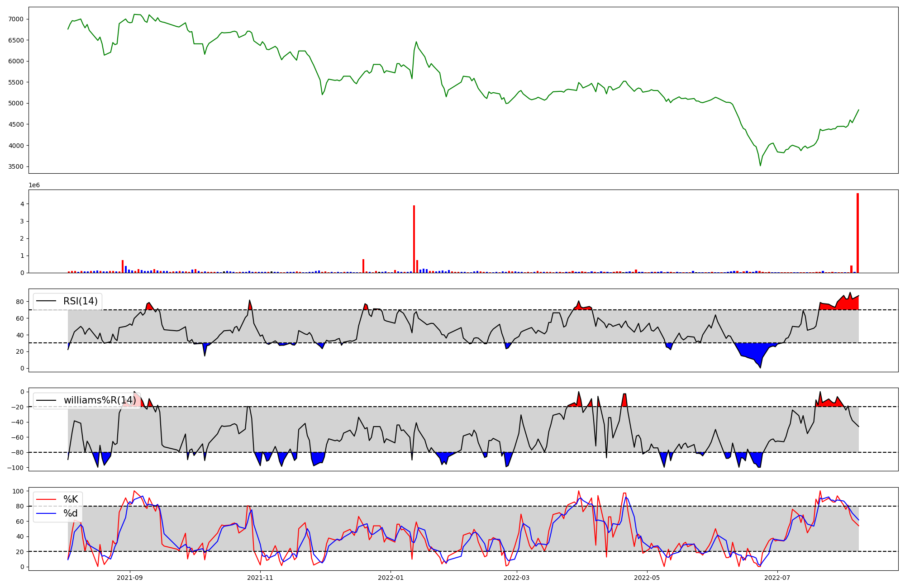Click the tallest red volume bar at far right
Screen dimensions: 905x588
(857, 233)
